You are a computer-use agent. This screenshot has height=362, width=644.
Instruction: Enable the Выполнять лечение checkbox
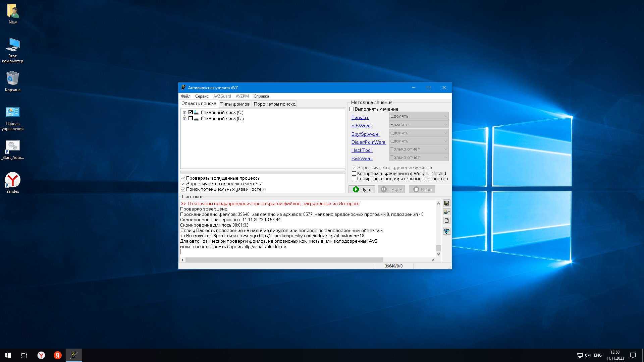coord(352,109)
